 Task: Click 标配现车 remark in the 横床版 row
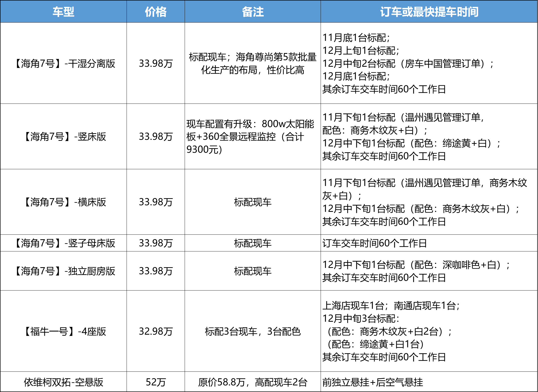click(x=253, y=202)
